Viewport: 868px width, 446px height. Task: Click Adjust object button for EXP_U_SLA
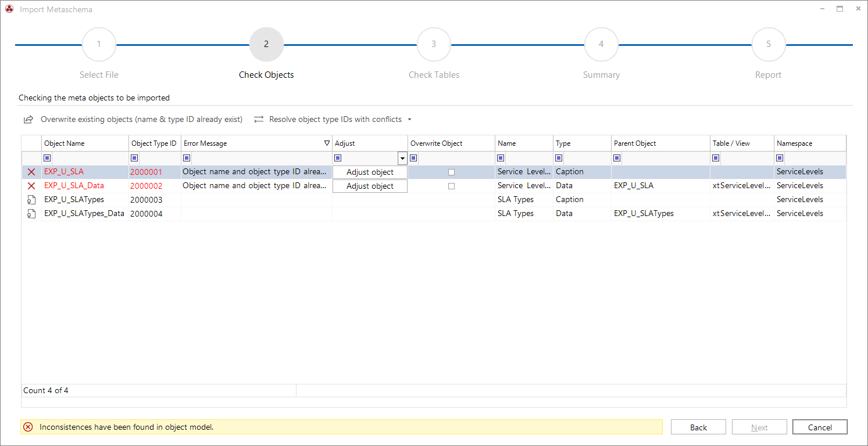[370, 172]
